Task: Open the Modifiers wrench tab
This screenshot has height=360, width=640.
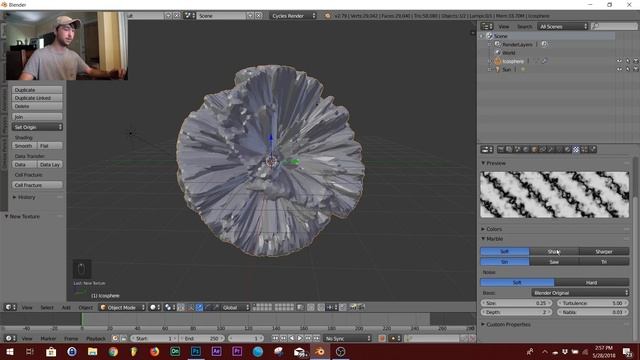Action: coord(550,149)
